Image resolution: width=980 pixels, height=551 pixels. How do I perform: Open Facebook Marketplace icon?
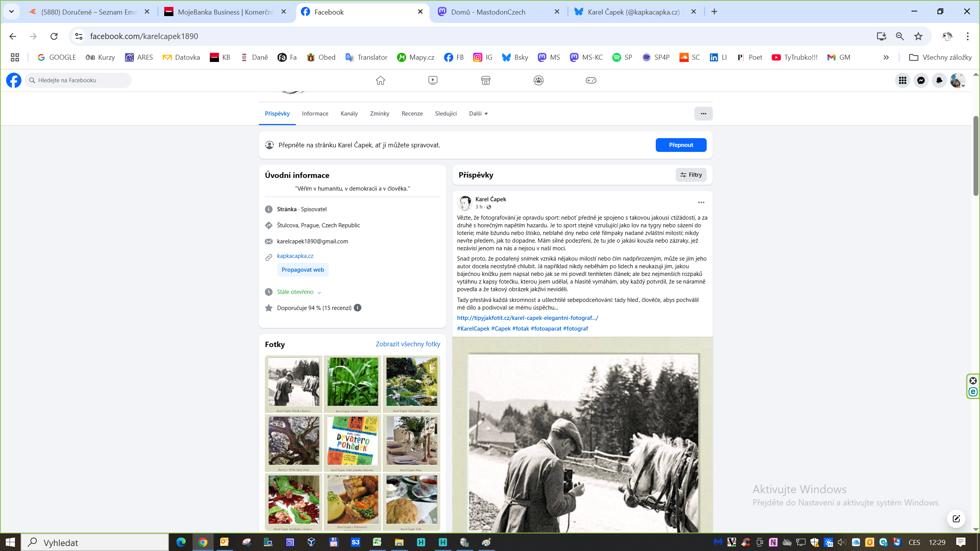tap(485, 80)
